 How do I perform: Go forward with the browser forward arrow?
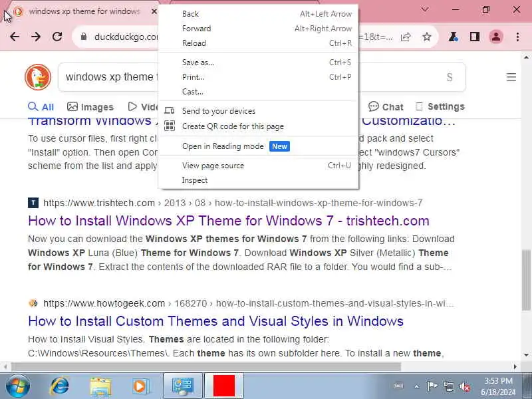tap(36, 37)
